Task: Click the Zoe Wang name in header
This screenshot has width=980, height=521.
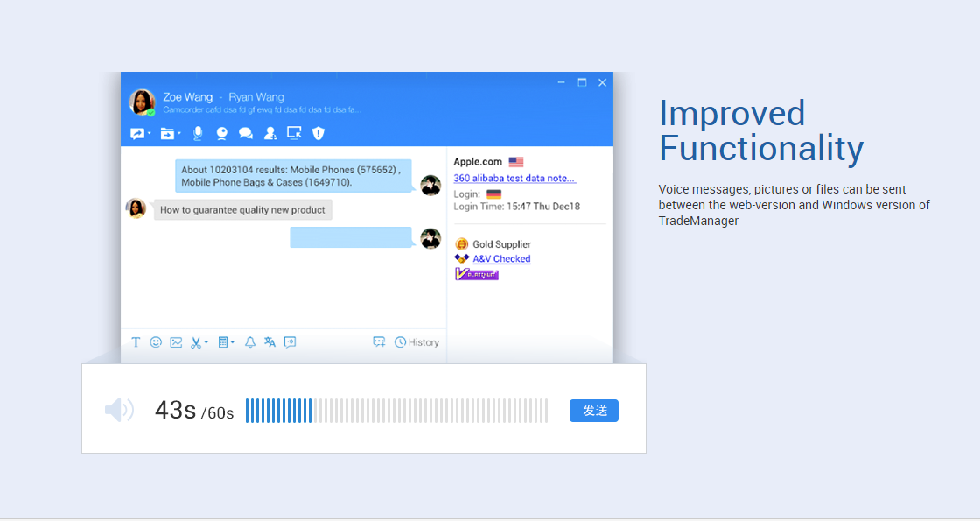Action: coord(187,97)
